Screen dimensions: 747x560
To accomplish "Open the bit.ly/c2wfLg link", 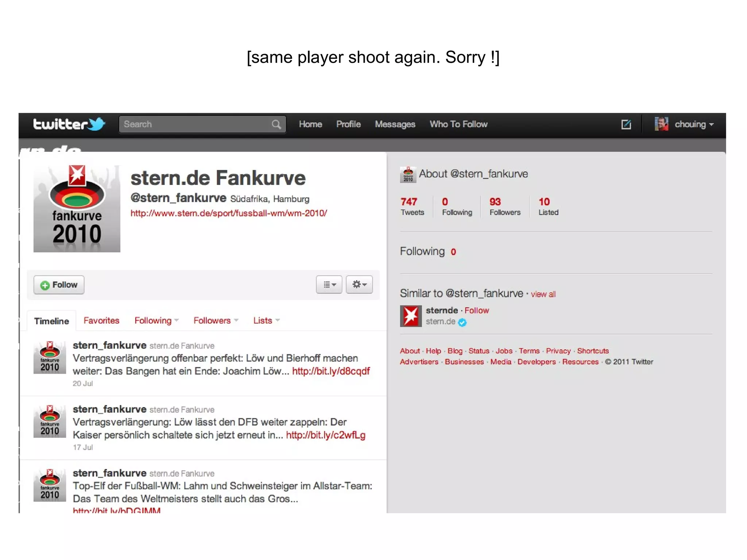I will point(325,435).
